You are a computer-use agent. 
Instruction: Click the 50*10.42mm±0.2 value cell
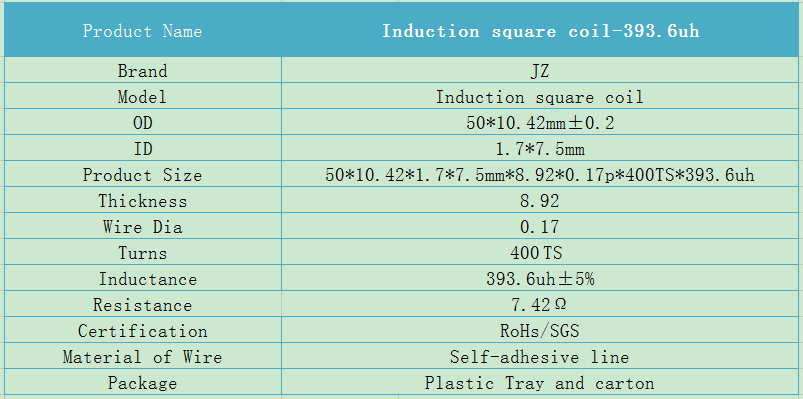click(x=542, y=122)
